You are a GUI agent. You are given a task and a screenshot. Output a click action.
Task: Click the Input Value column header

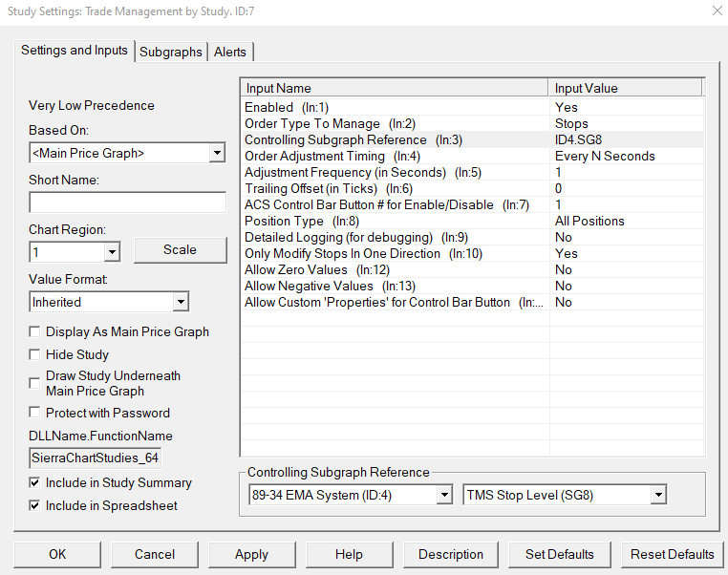coord(625,88)
